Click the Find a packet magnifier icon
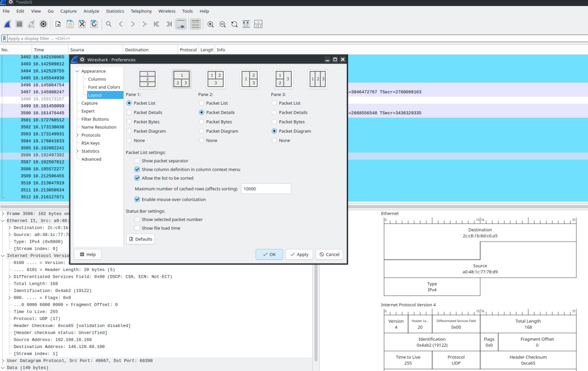This screenshot has height=371, width=588. point(109,24)
